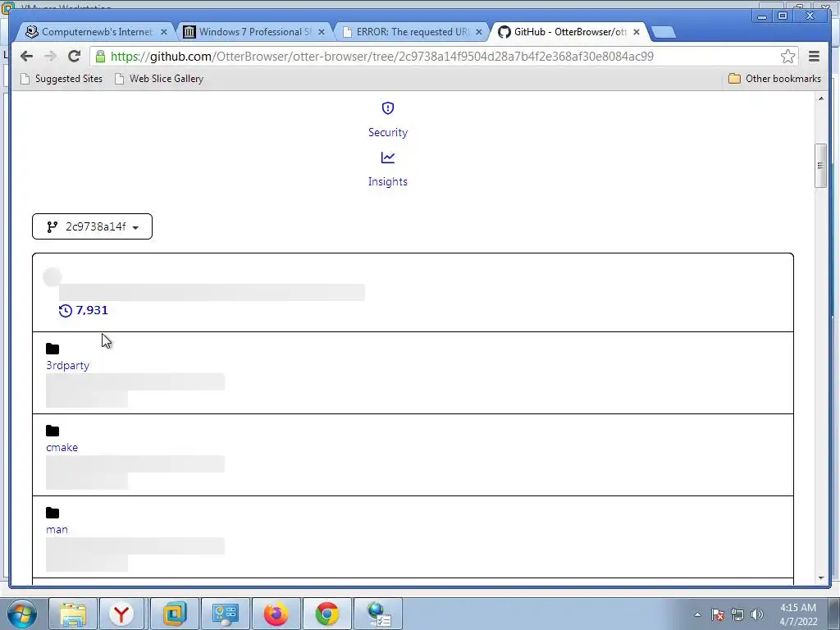Open the Control Panel taskbar icon
The width and height of the screenshot is (840, 630).
point(226,614)
